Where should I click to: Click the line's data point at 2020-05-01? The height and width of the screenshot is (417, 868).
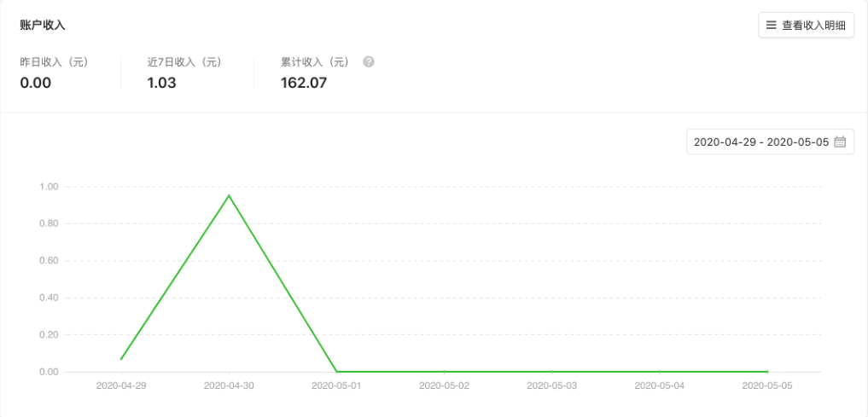337,372
